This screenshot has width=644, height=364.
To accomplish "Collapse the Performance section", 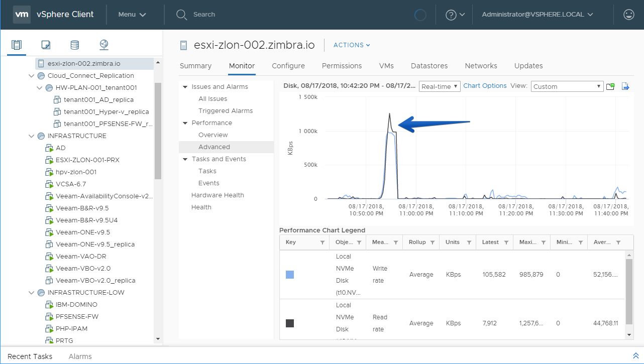I will coord(185,123).
